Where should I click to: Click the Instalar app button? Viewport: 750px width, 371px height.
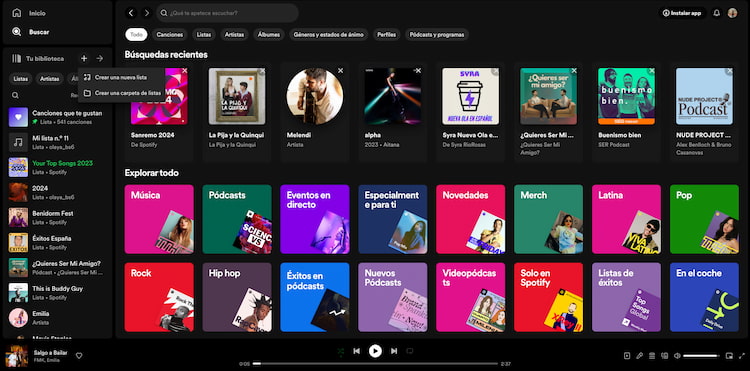pyautogui.click(x=682, y=13)
